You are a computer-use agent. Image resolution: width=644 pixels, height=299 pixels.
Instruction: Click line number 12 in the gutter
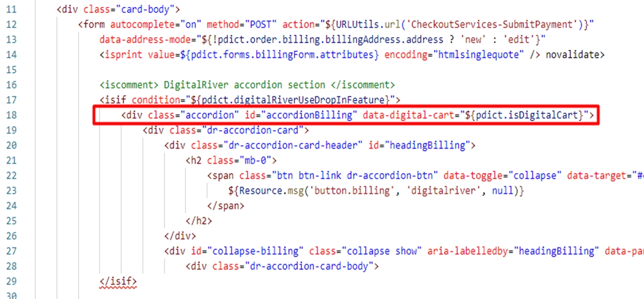pyautogui.click(x=12, y=24)
